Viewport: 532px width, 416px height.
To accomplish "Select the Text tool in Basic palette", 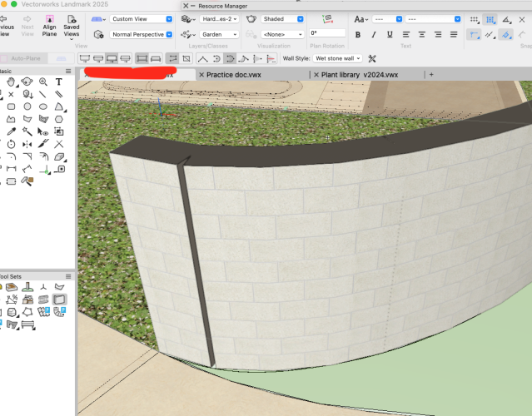I will pos(59,82).
